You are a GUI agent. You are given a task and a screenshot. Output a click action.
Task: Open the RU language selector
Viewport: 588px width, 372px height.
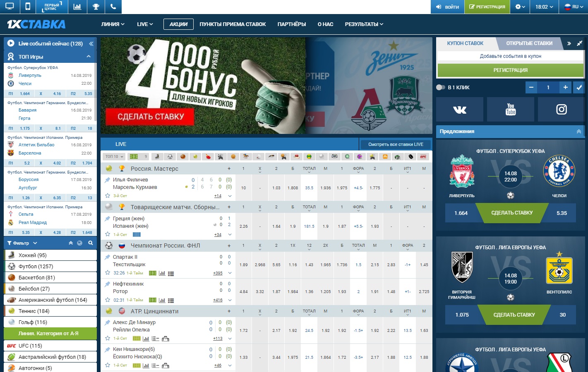[573, 7]
